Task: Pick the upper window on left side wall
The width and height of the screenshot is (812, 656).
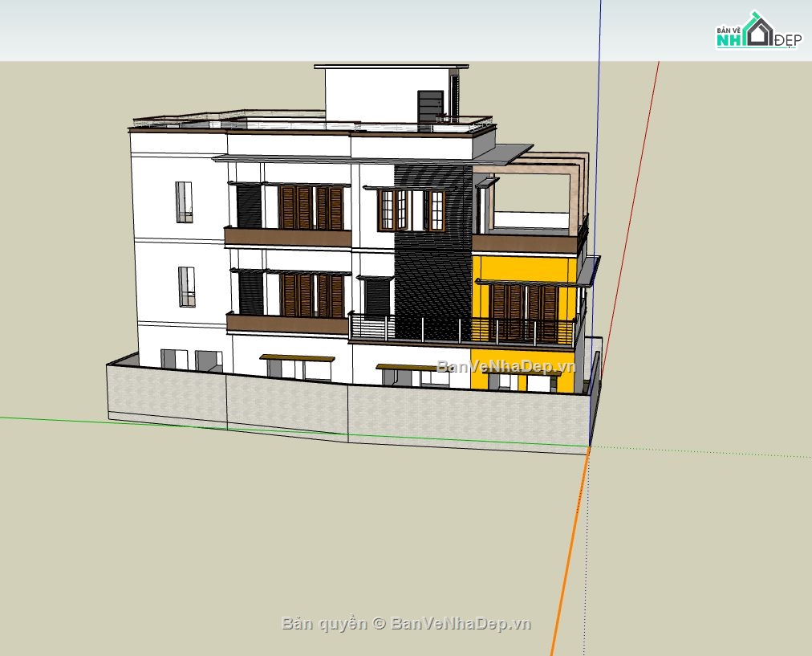Action: [x=184, y=202]
